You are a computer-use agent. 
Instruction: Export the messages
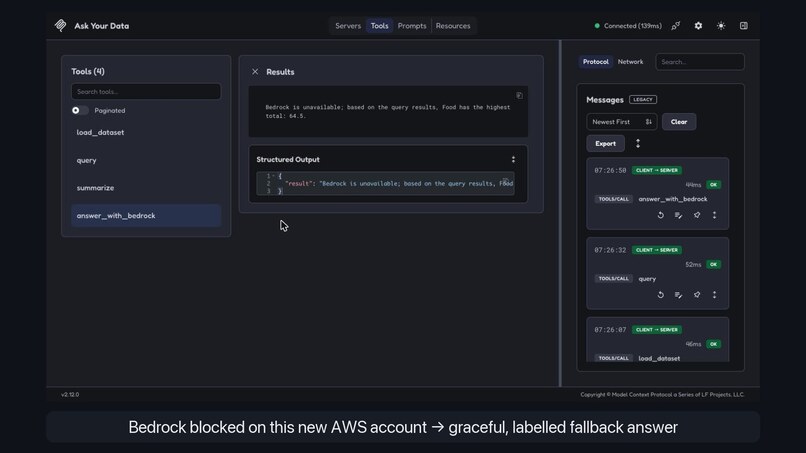[605, 143]
